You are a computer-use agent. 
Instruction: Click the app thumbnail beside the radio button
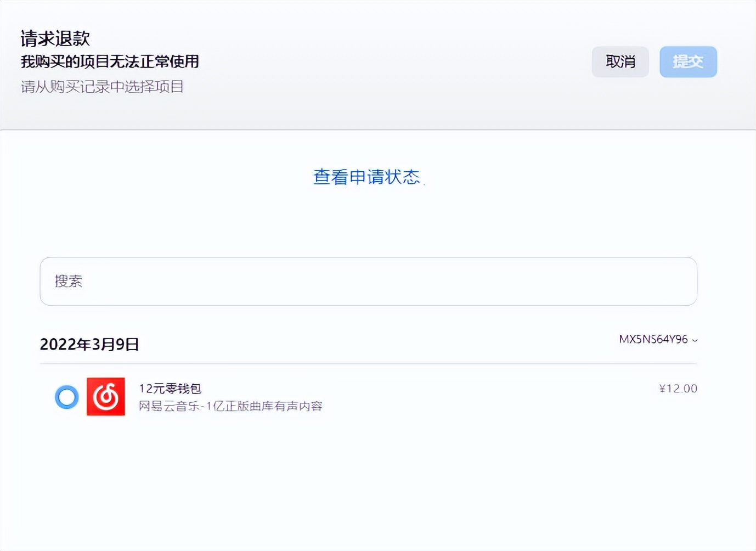(106, 397)
